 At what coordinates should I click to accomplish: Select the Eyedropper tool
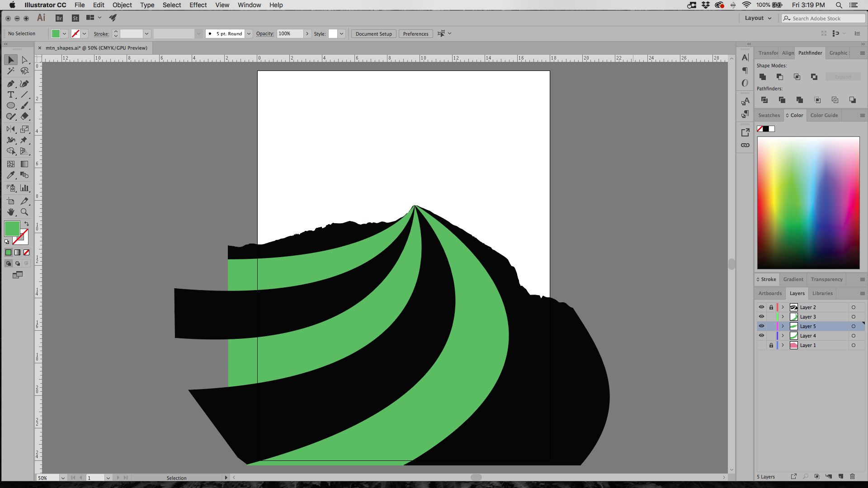coord(11,175)
